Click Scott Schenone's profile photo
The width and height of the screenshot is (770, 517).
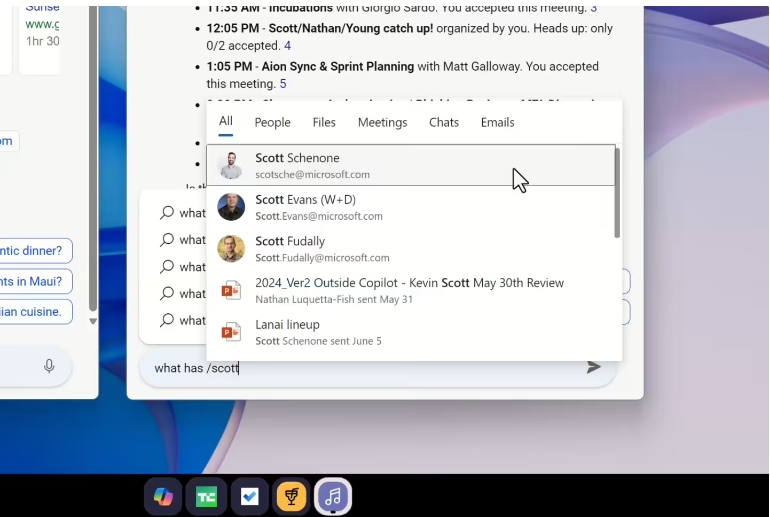tap(231, 165)
